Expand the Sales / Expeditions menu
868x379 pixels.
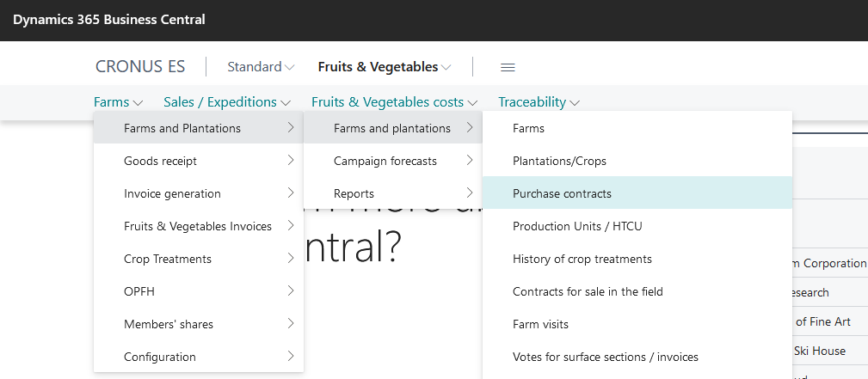[227, 101]
